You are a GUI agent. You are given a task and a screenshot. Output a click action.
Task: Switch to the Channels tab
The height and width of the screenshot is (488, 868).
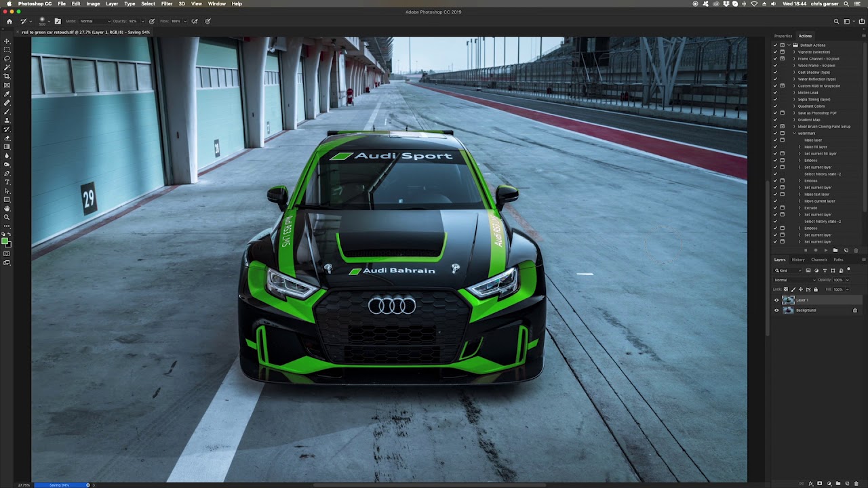point(819,260)
